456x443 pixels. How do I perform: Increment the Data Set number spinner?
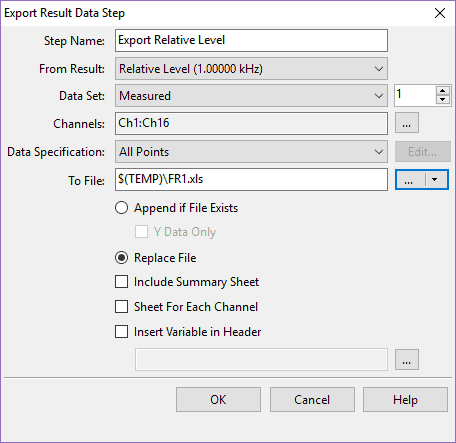pos(443,91)
